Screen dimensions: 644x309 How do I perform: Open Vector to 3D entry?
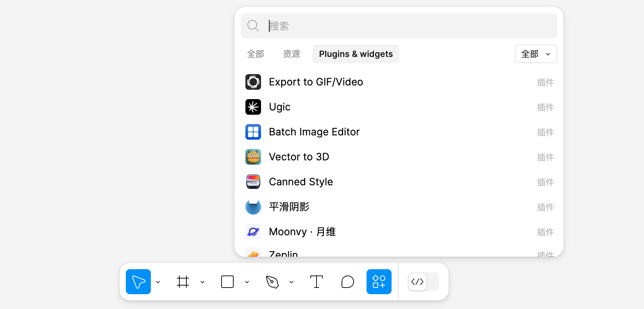pyautogui.click(x=399, y=157)
